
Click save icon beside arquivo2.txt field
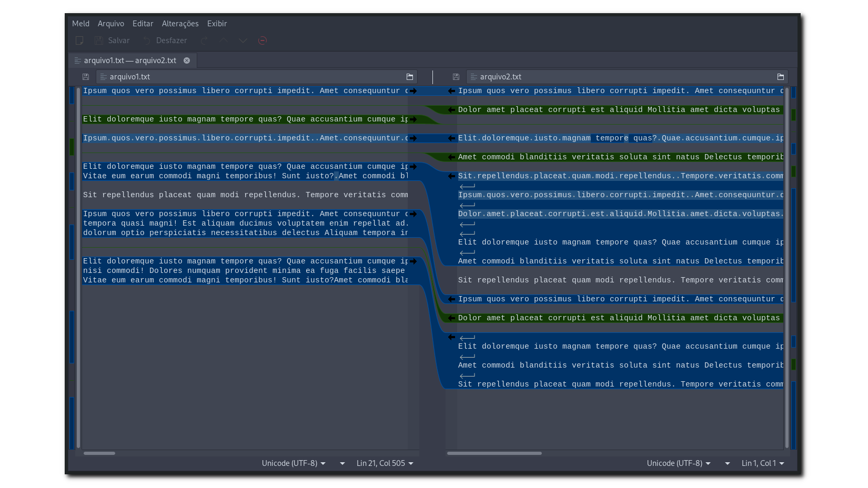tap(456, 77)
